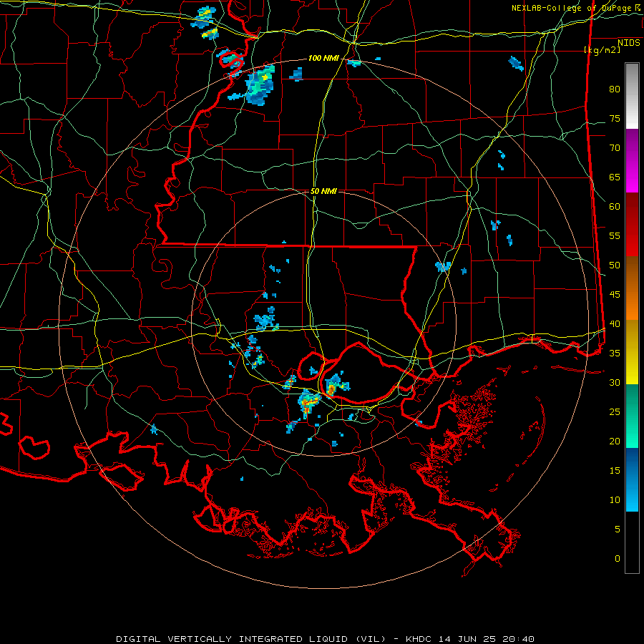This screenshot has width=644, height=644.
Task: Click the 50 value on the VIL scale
Action: click(x=615, y=265)
